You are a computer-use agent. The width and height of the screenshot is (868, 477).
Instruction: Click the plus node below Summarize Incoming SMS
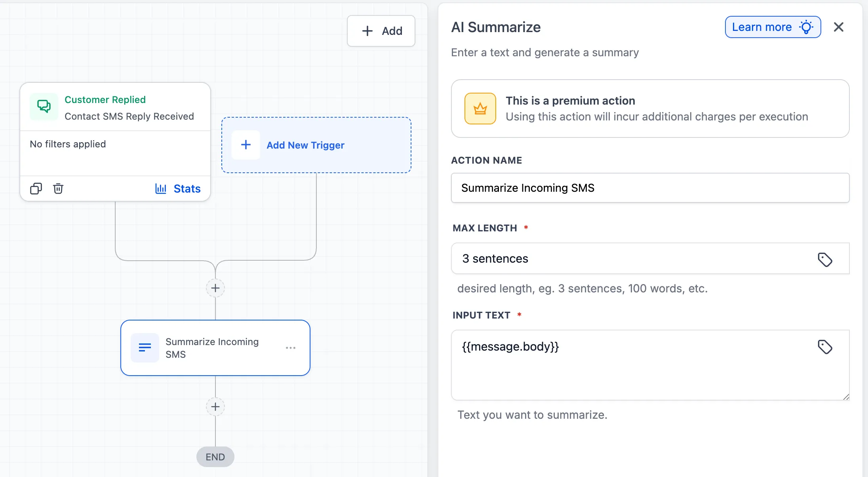pyautogui.click(x=215, y=406)
